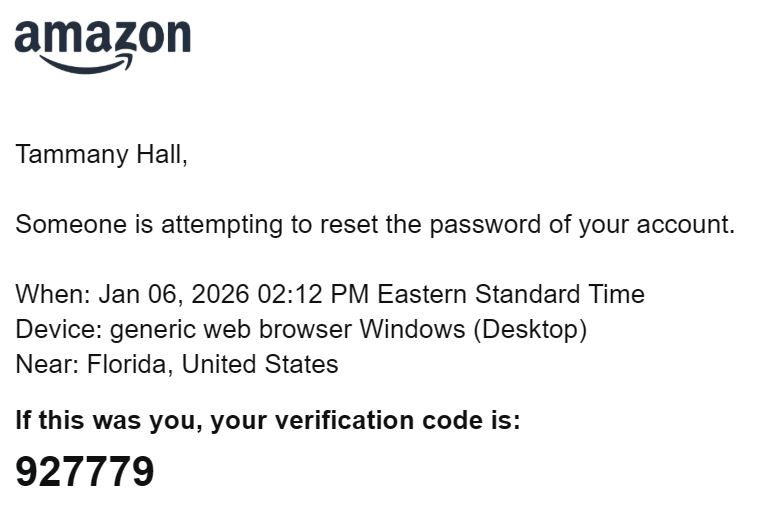Click "Eastern Standard Time" text
This screenshot has width=767, height=515.
click(511, 295)
